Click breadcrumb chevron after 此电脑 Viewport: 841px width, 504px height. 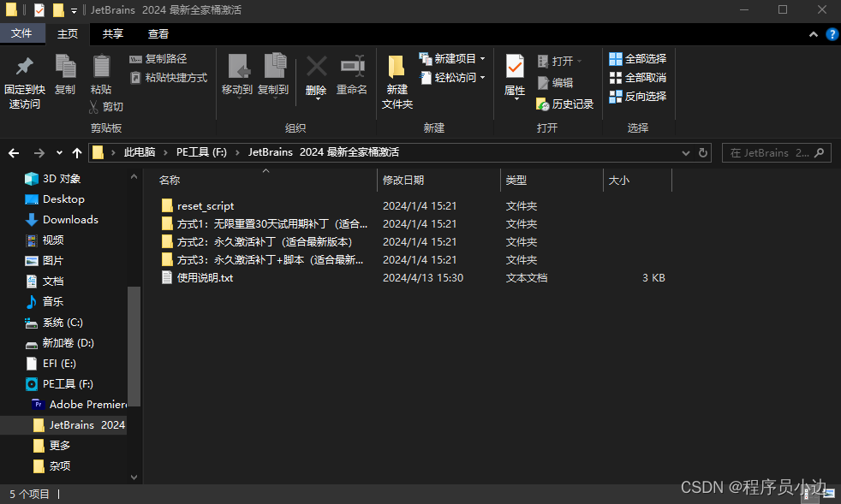click(x=165, y=153)
